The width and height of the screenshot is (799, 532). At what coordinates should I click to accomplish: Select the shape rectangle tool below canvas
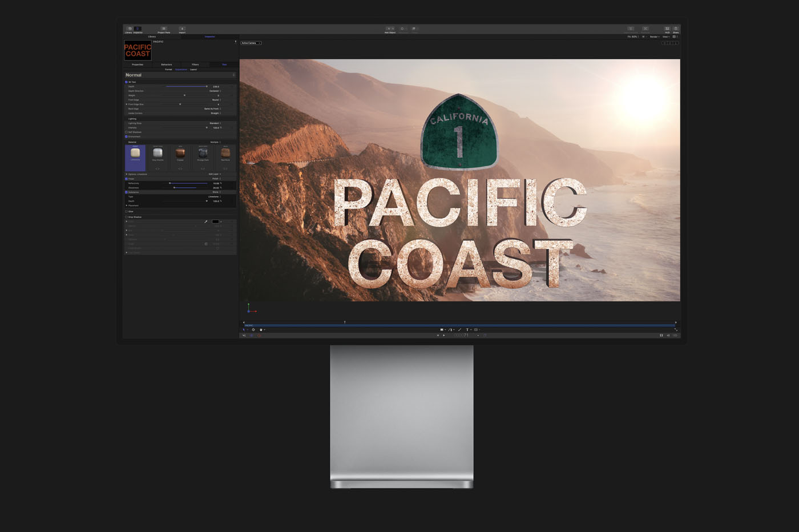(441, 329)
